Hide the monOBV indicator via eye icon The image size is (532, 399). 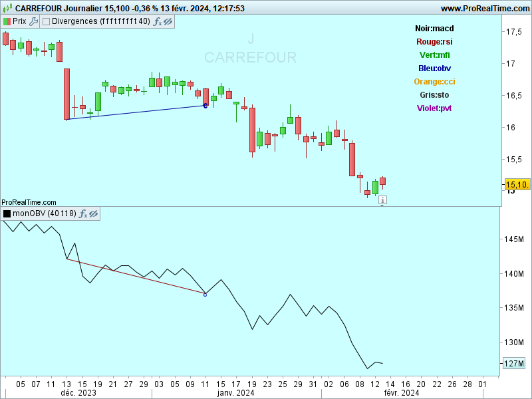pos(94,213)
